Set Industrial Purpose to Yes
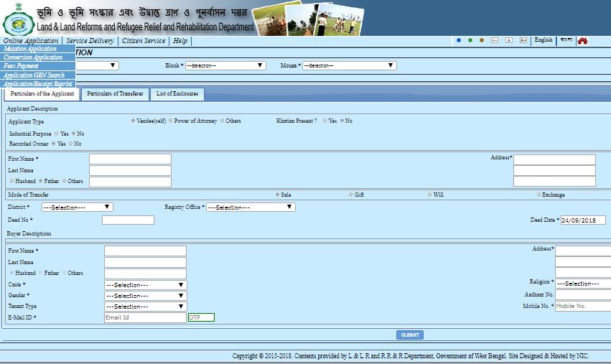Viewport: 611px width, 364px height. click(x=57, y=134)
